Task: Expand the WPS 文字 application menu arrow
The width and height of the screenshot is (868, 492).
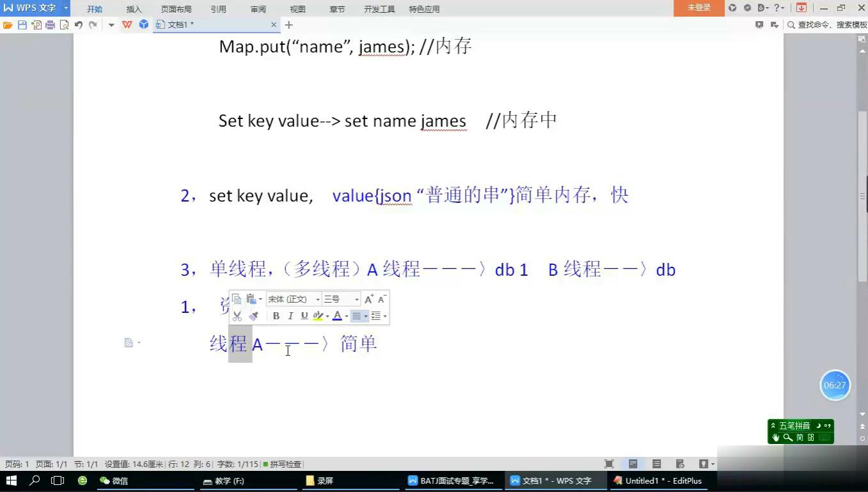Action: click(66, 8)
